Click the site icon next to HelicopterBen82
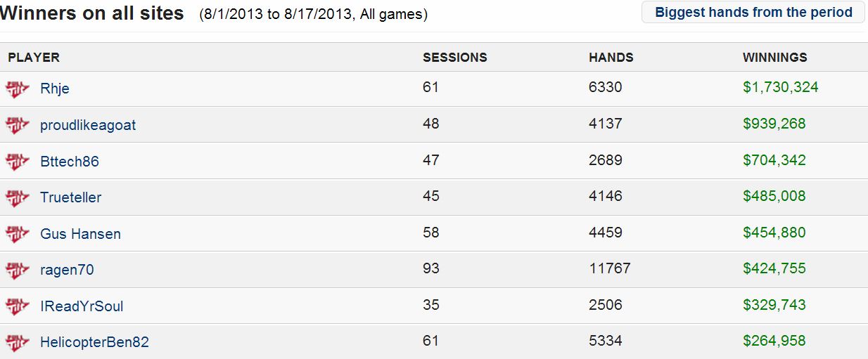Image resolution: width=868 pixels, height=359 pixels. pos(17,342)
